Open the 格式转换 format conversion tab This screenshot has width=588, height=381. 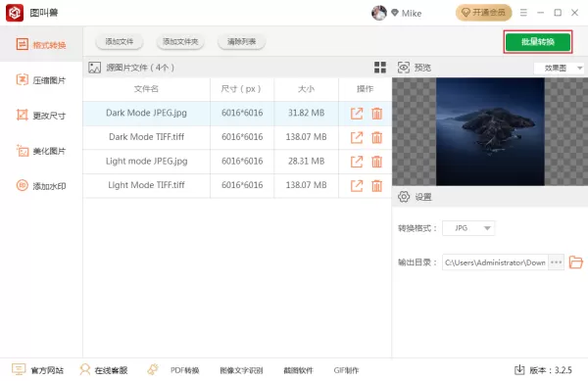point(41,45)
